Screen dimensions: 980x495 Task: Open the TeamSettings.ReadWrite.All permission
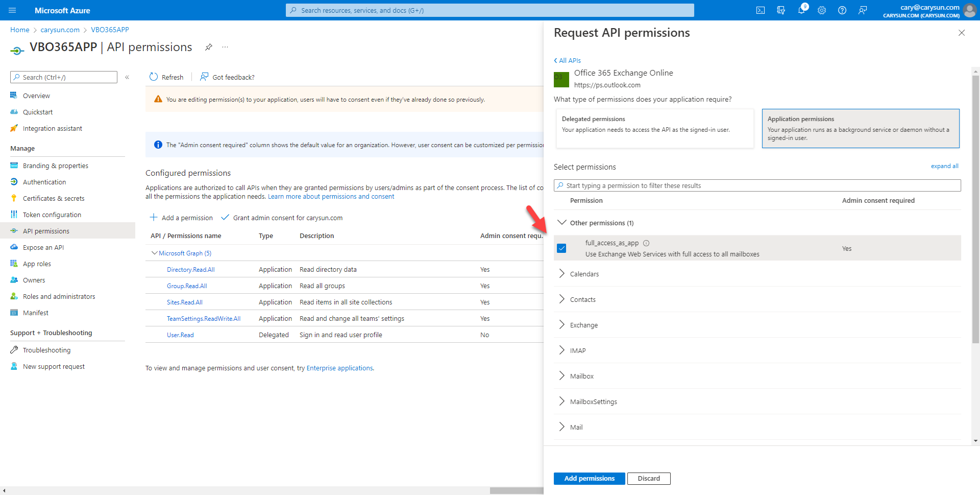coord(204,319)
